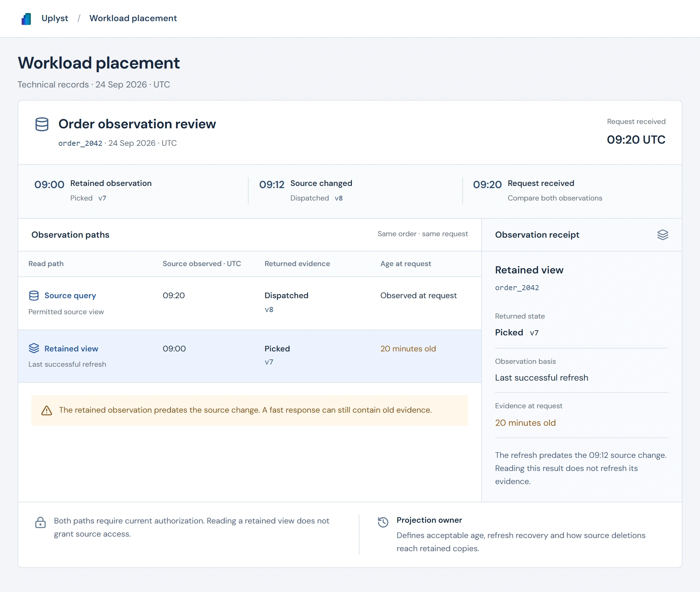Select the 09:20 Request received timeline step
Viewport: 700px width, 592px height.
click(537, 191)
